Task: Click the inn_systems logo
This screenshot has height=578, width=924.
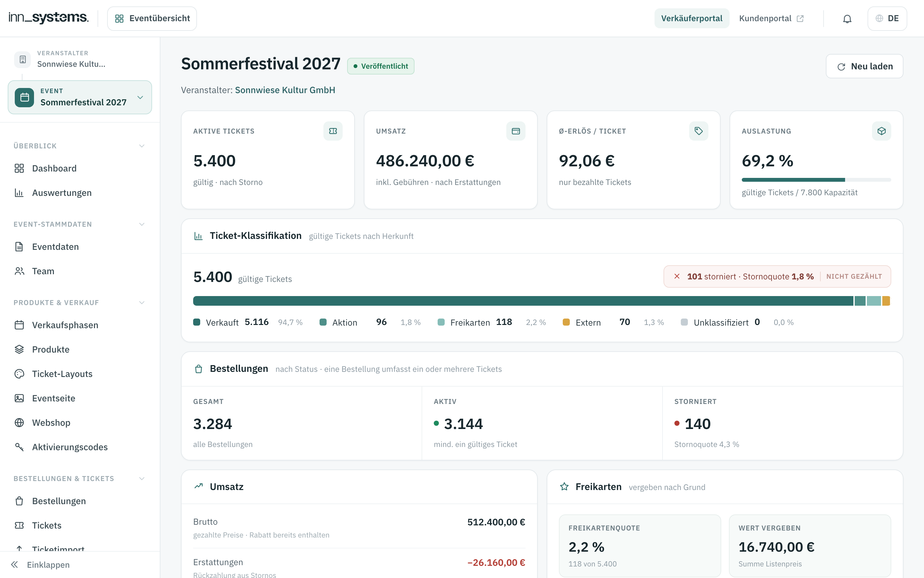Action: tap(48, 18)
